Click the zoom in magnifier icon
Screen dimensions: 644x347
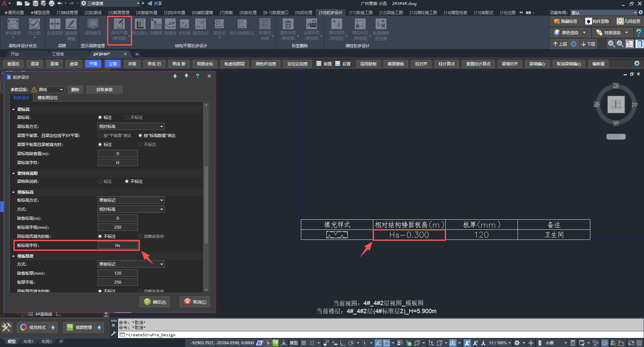(x=611, y=44)
